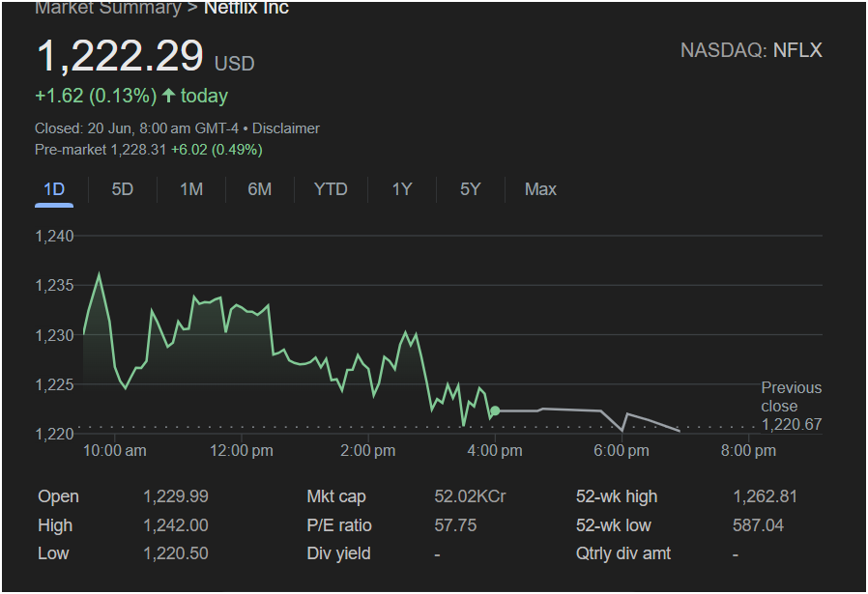Select the YTD range tab
The width and height of the screenshot is (868, 594).
tap(331, 189)
